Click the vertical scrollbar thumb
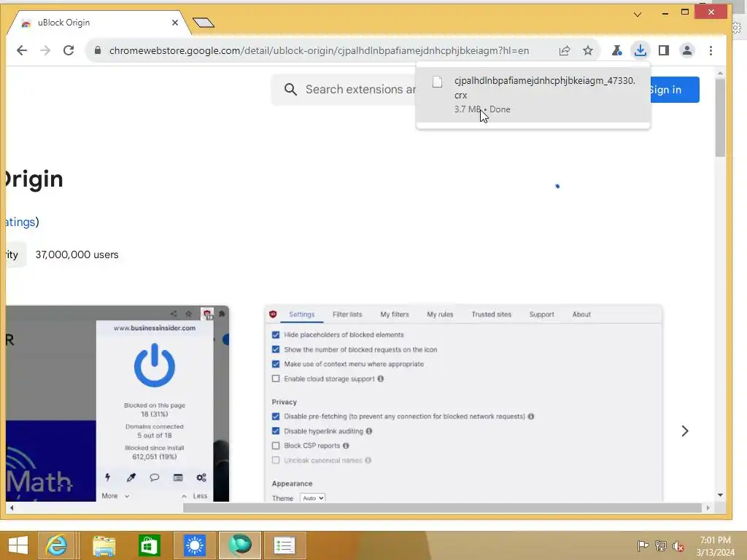Image resolution: width=747 pixels, height=560 pixels. pos(720,117)
